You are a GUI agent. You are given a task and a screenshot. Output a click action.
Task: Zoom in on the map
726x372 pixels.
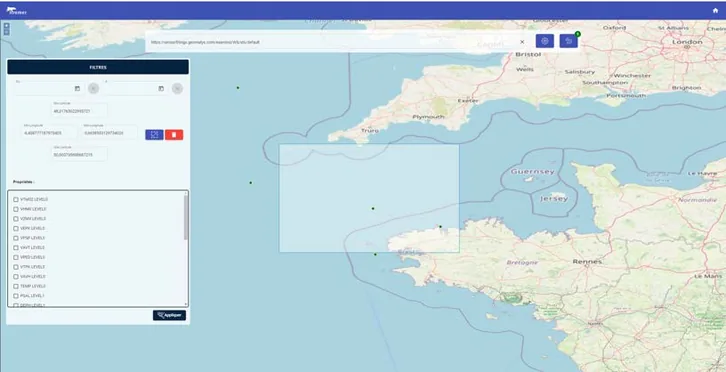click(6, 25)
